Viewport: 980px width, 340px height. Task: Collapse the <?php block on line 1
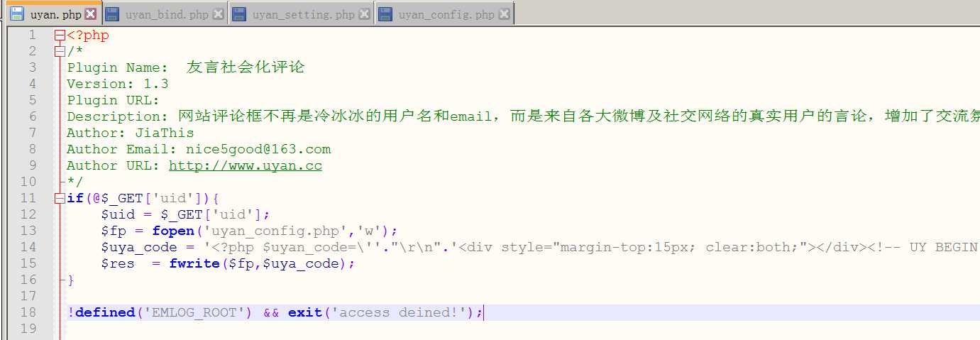60,35
